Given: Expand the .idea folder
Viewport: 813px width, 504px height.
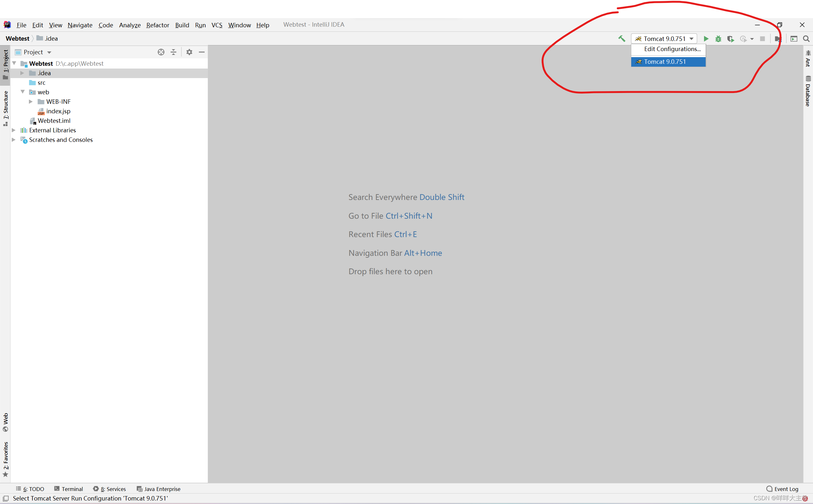Looking at the screenshot, I should point(22,73).
